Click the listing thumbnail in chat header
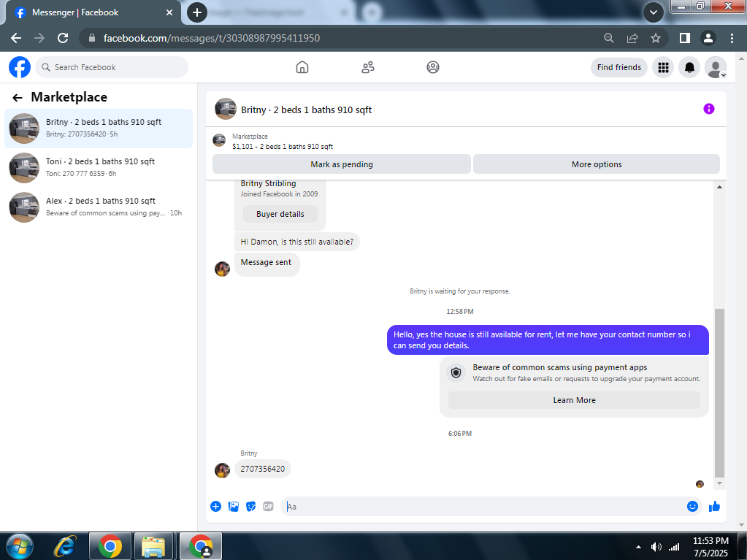The width and height of the screenshot is (747, 560). coord(226,109)
